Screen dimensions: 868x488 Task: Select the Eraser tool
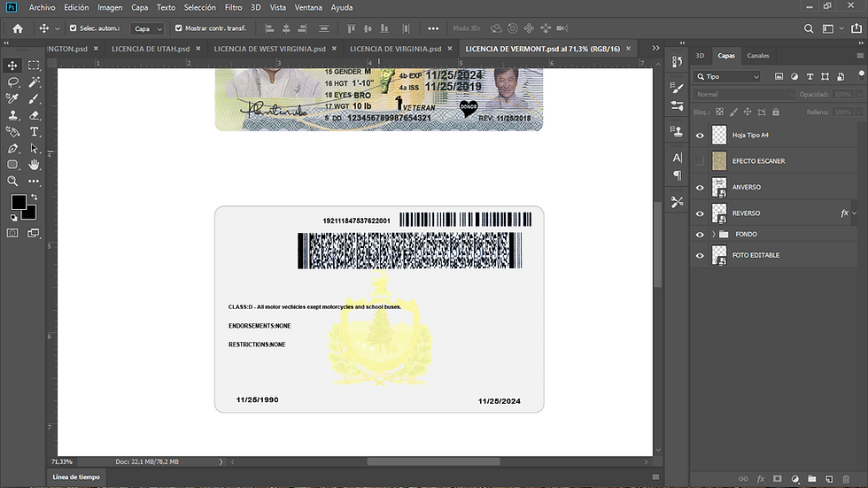(x=34, y=115)
